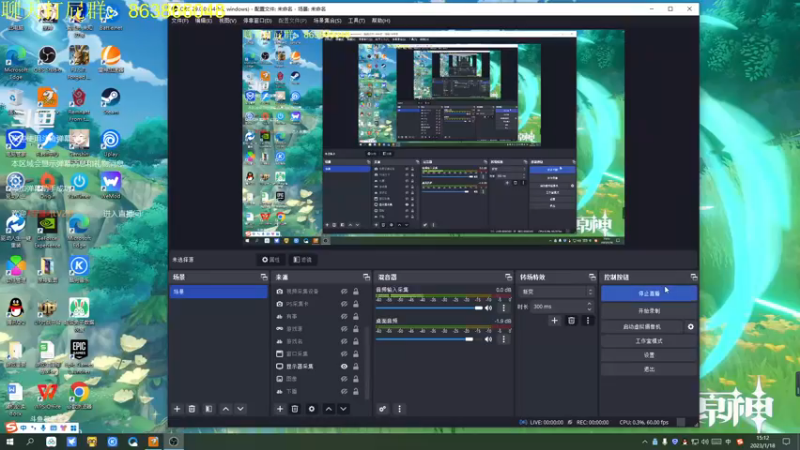Open Settings from Controls panel

point(649,355)
